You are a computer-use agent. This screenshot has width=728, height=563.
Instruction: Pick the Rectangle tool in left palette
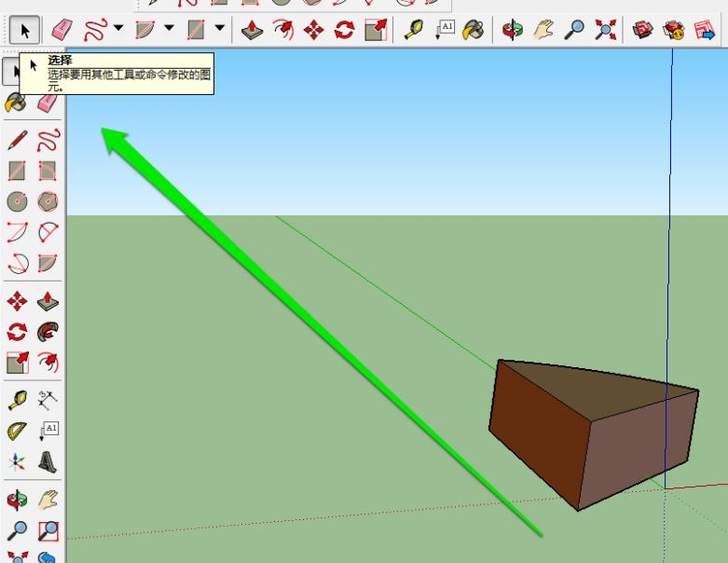pyautogui.click(x=18, y=171)
